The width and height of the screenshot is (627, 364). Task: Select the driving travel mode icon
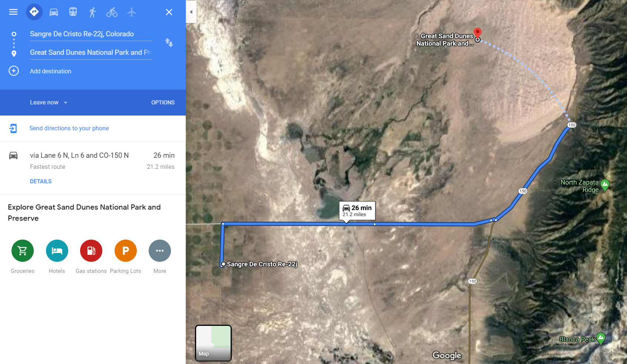pyautogui.click(x=54, y=12)
